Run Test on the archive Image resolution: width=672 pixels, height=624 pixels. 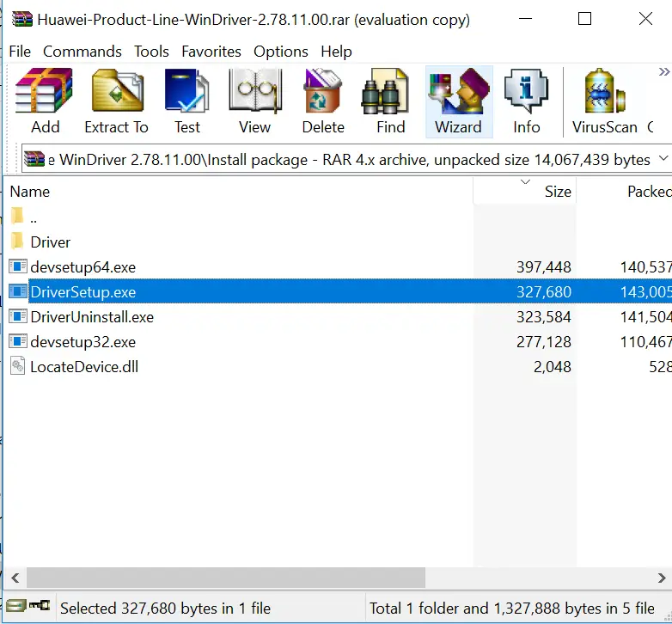[186, 101]
